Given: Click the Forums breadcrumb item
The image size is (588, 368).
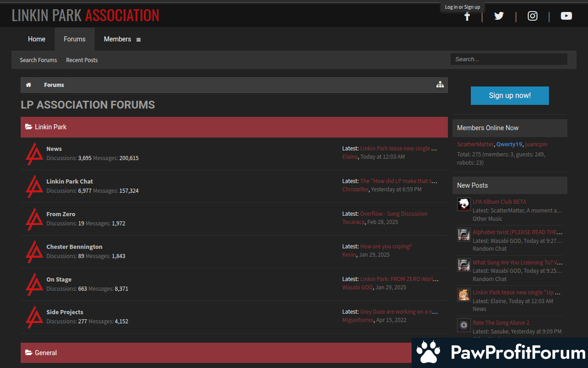Looking at the screenshot, I should coord(54,85).
